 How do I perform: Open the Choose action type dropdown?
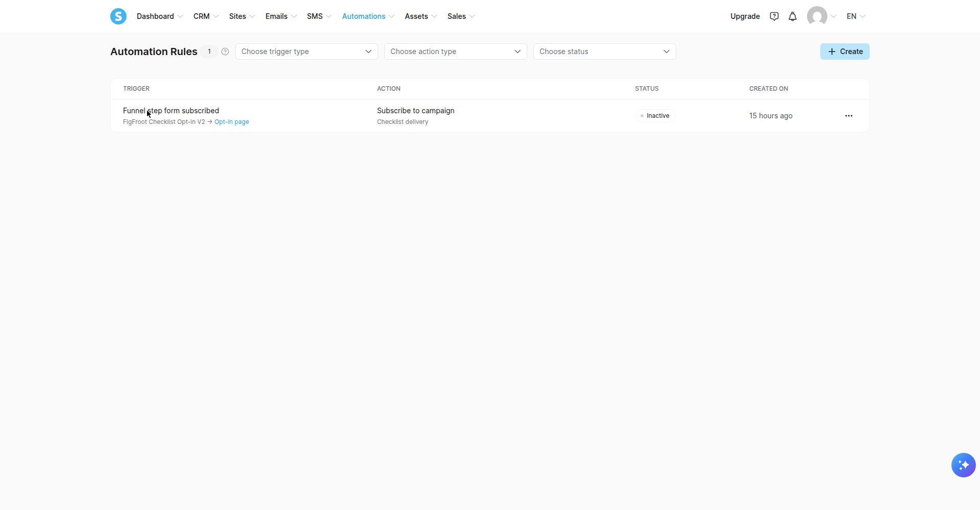click(456, 52)
